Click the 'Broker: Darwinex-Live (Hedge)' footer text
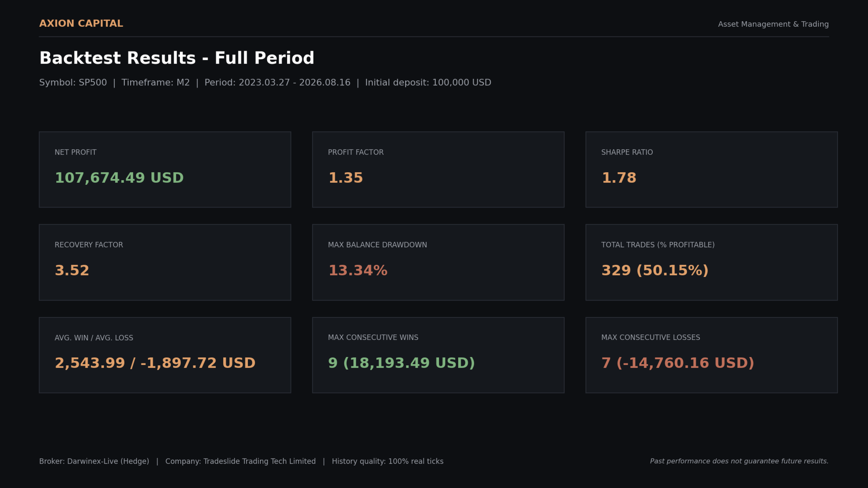Screen dimensions: 868x488 point(94,461)
